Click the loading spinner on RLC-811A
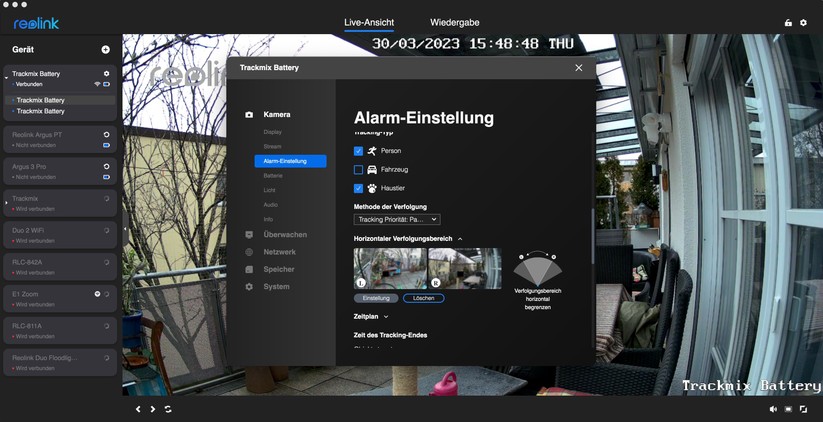 tap(107, 326)
